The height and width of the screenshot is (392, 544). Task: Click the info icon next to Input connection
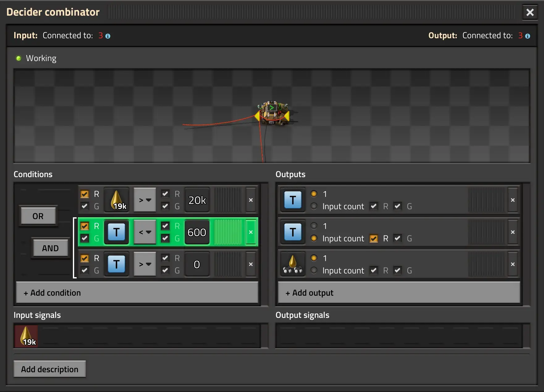pyautogui.click(x=108, y=36)
